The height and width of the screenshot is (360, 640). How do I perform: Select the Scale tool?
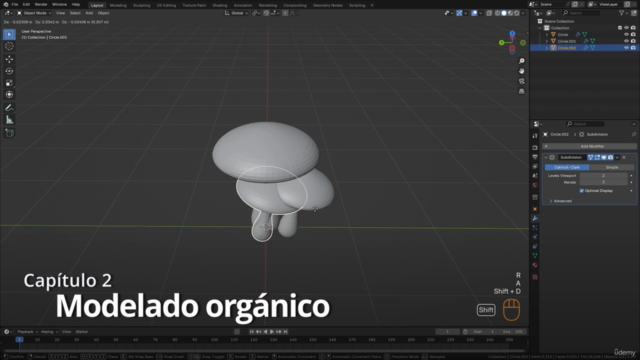point(9,83)
